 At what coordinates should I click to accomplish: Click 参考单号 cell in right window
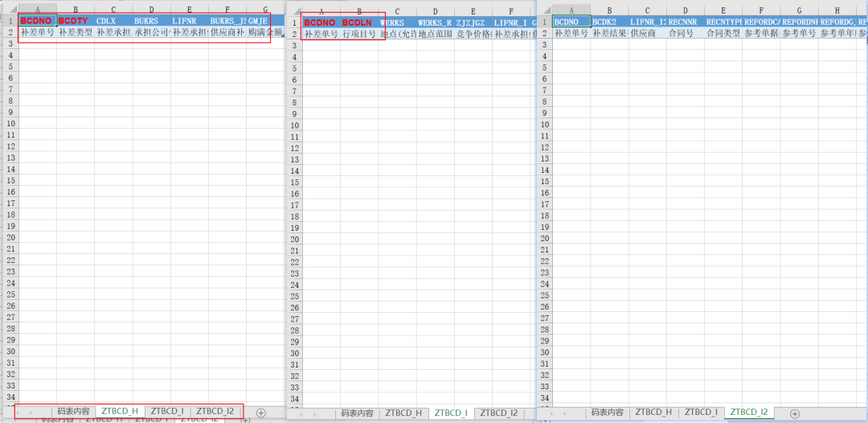point(800,33)
